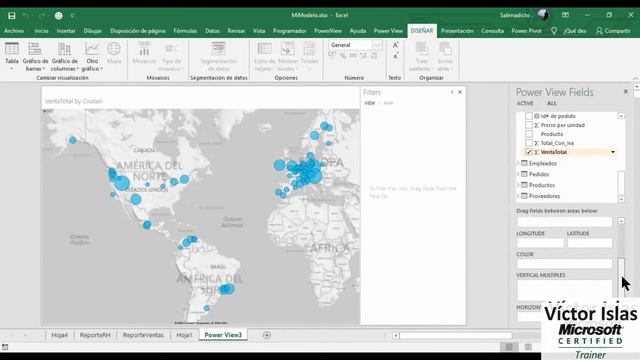The image size is (640, 360).
Task: Open the Gráfico de columnas menu
Action: (64, 56)
